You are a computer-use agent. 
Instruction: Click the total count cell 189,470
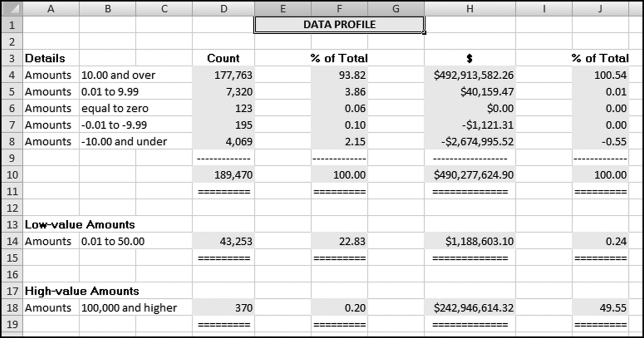233,175
